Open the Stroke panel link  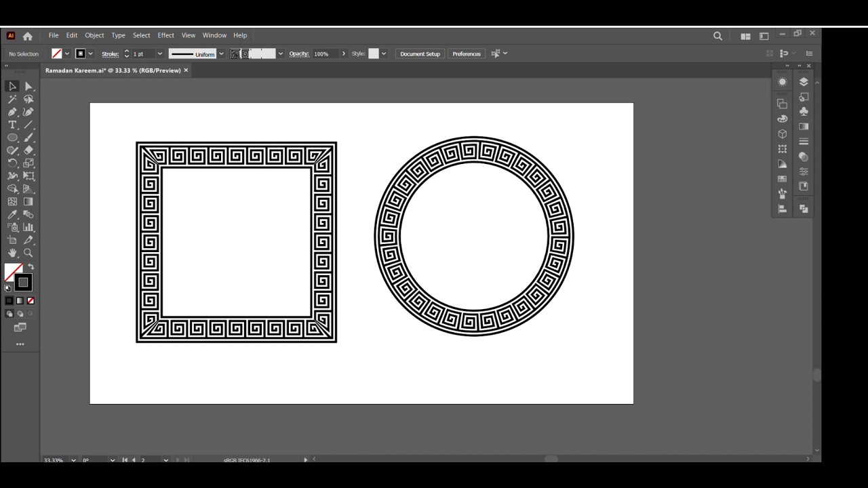pyautogui.click(x=110, y=54)
